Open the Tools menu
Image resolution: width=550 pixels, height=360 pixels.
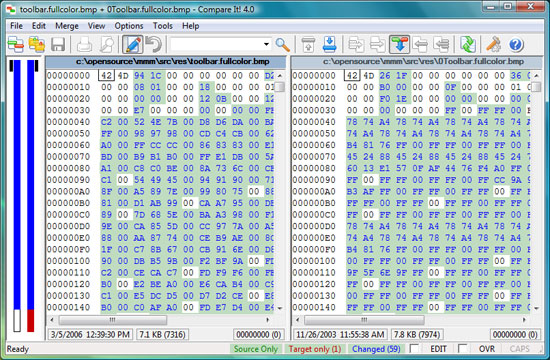pos(162,26)
